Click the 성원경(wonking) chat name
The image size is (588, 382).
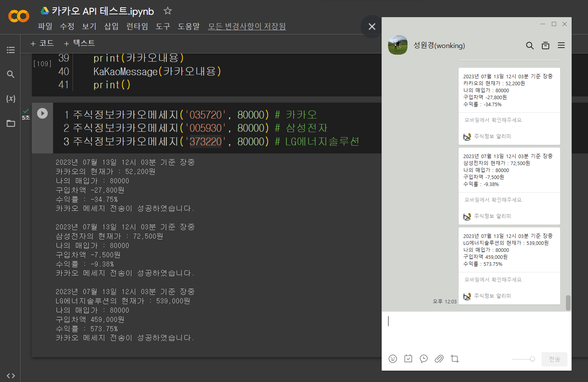(x=439, y=45)
